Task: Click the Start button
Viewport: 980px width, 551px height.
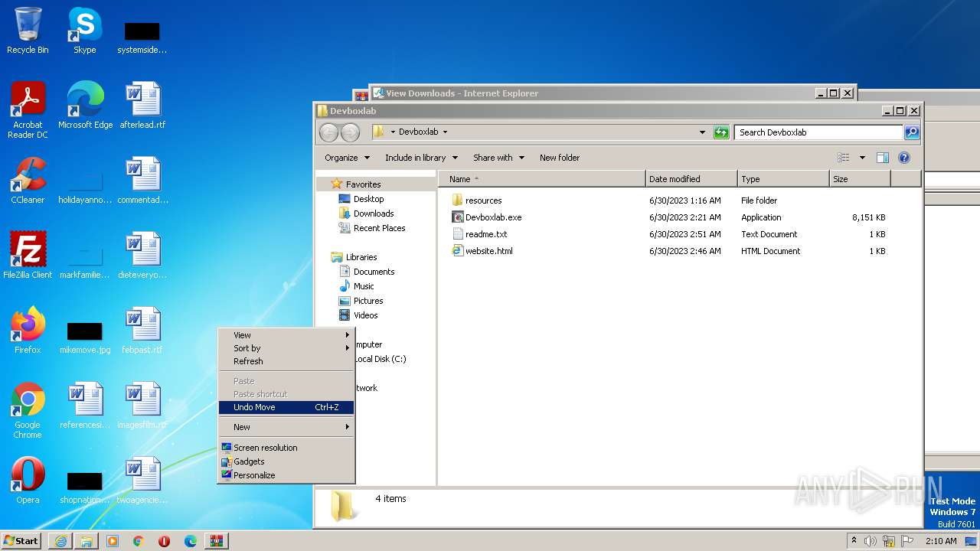Action: [x=21, y=541]
